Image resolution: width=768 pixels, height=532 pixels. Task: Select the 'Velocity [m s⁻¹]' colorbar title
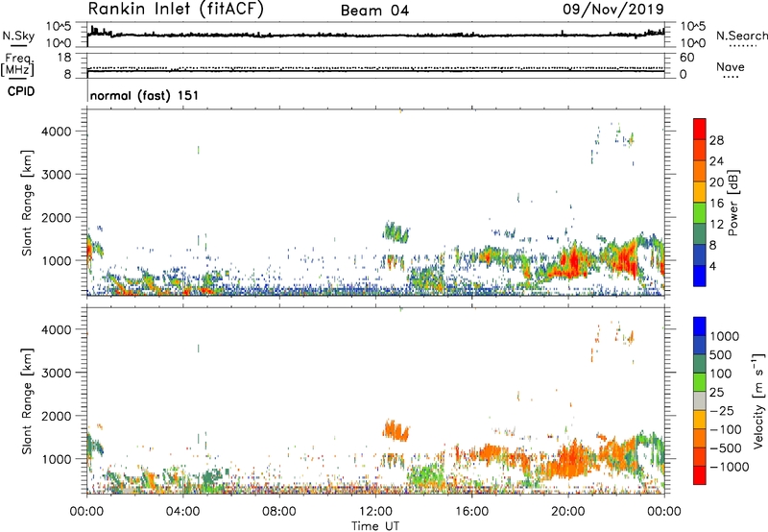coord(758,400)
